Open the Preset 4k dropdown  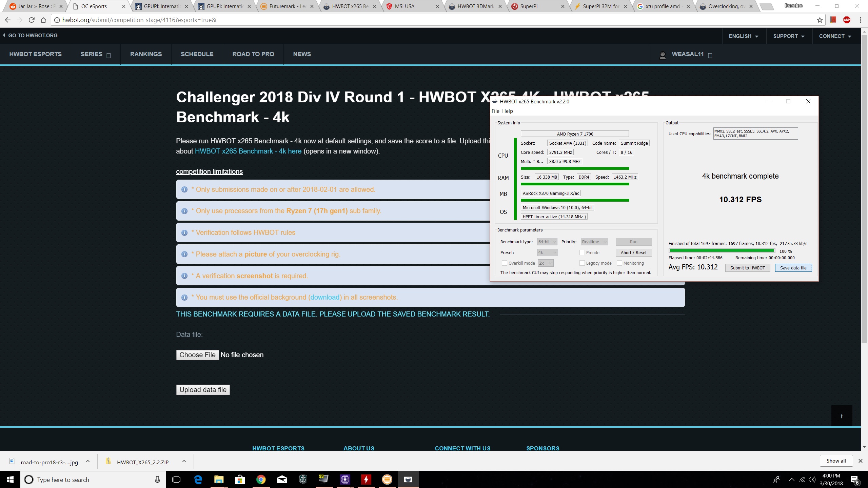[547, 253]
